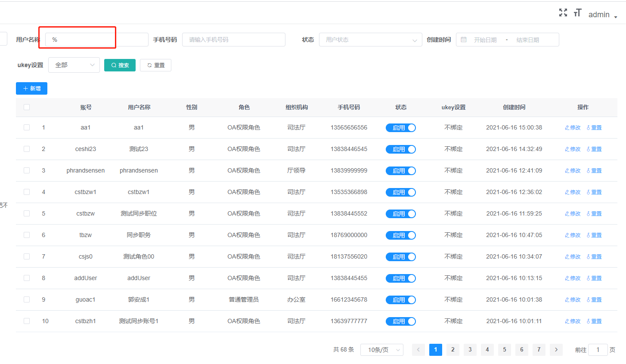Edit icon for user guoac1

click(573, 300)
